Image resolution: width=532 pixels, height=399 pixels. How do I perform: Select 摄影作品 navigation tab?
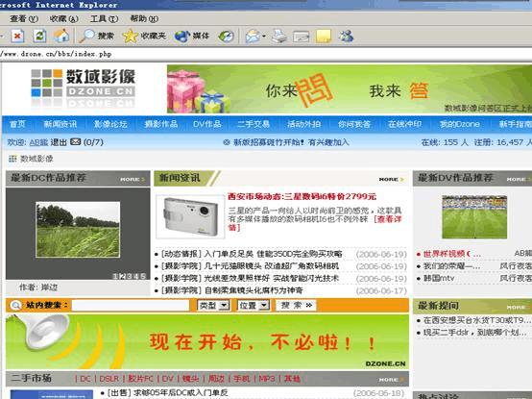(160, 124)
